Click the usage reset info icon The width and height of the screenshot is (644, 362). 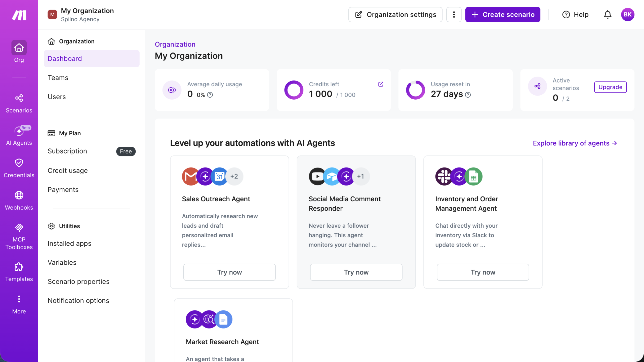[468, 95]
